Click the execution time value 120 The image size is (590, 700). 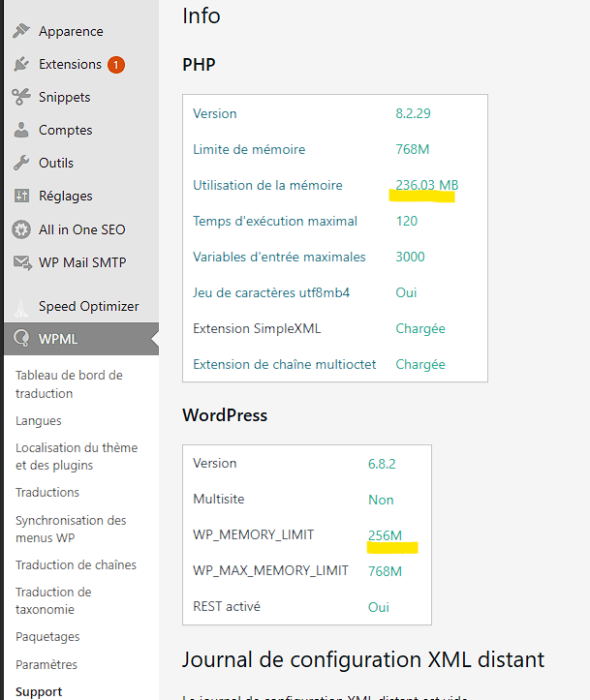pyautogui.click(x=407, y=221)
